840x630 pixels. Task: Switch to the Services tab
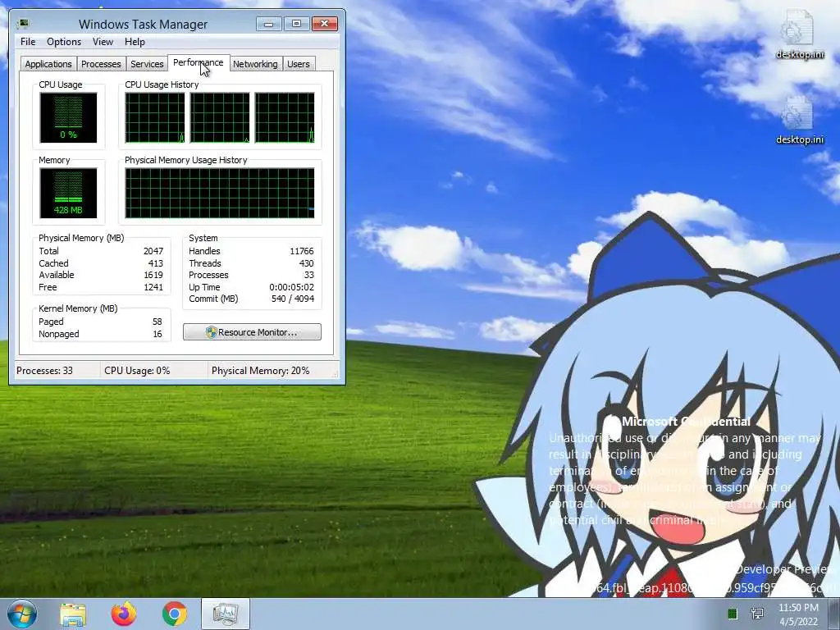[x=147, y=64]
